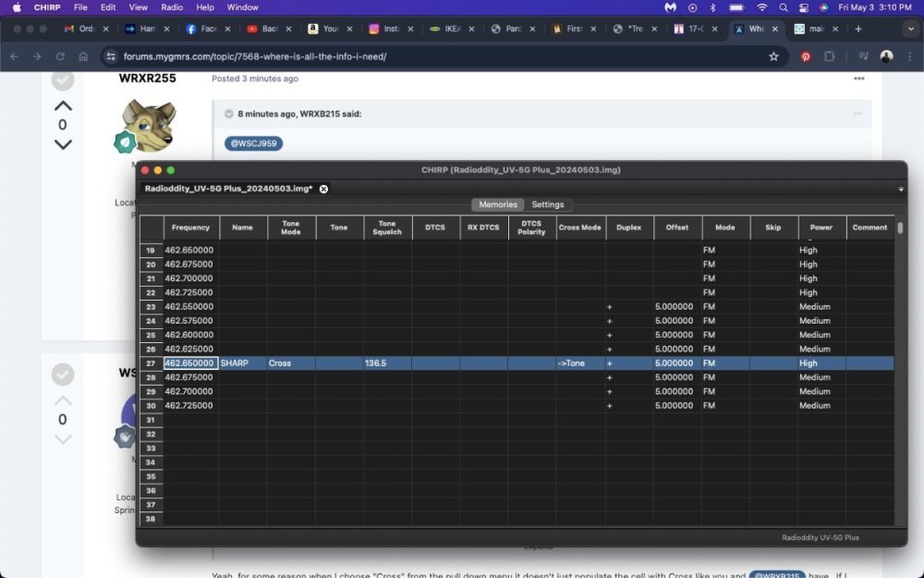Click the Frequency column header
The height and width of the screenshot is (578, 924).
coord(190,228)
